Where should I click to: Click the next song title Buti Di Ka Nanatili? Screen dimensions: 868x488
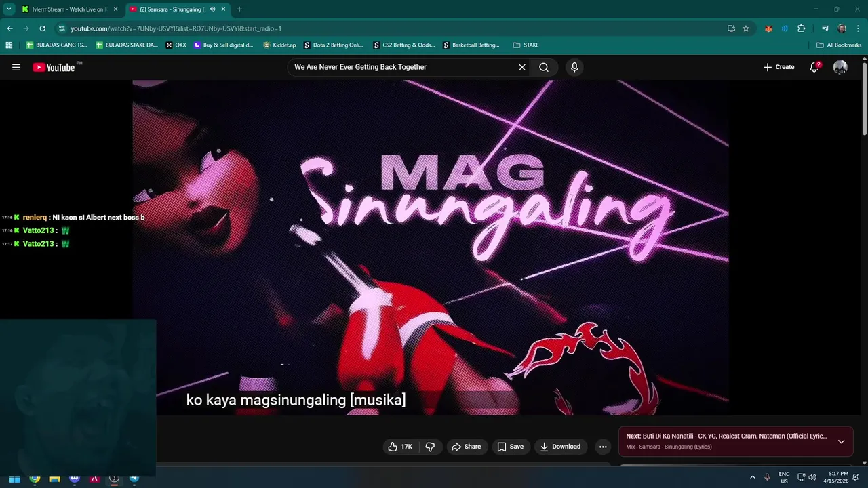726,436
